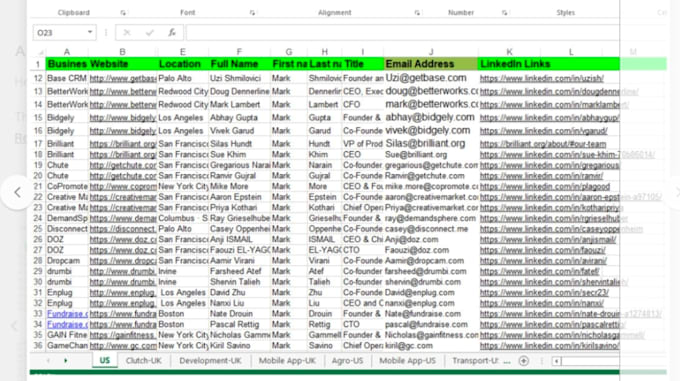Open the Fundraise link in row 34

(67, 325)
